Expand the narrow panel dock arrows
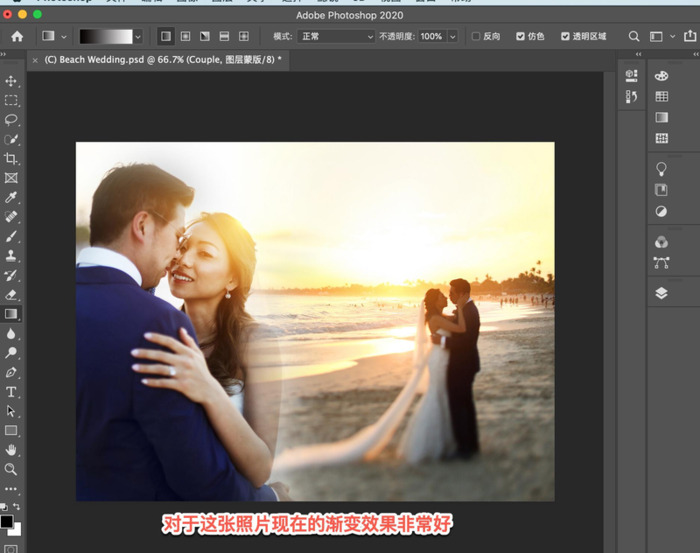This screenshot has height=553, width=700. pos(638,54)
